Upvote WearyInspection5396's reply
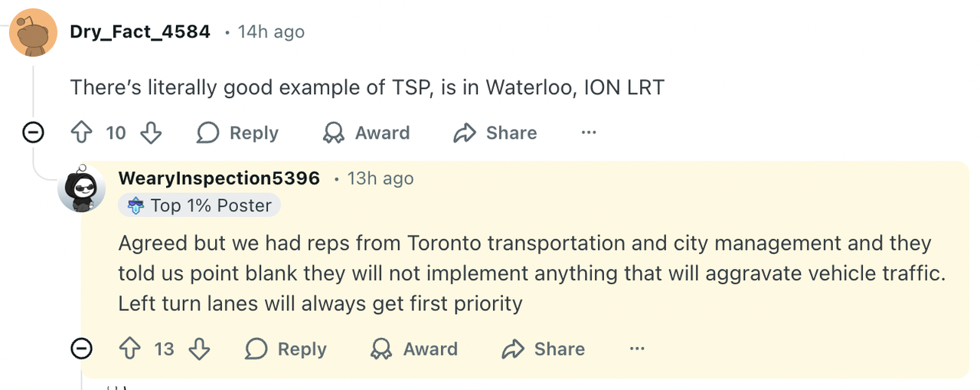Image resolution: width=980 pixels, height=390 pixels. click(129, 349)
